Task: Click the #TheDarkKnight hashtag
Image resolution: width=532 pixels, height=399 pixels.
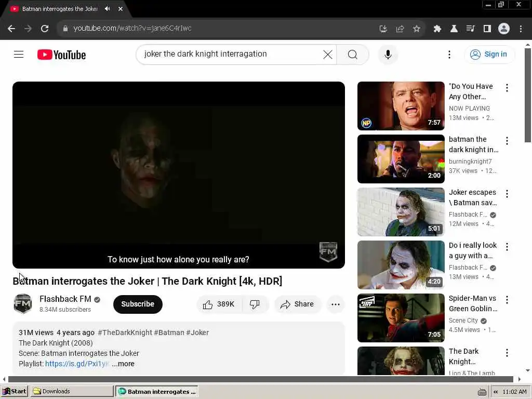Action: [125, 332]
